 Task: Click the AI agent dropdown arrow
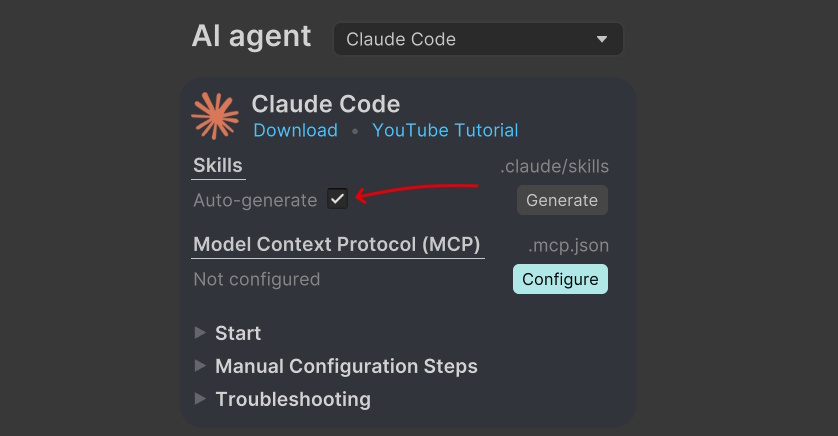point(602,39)
